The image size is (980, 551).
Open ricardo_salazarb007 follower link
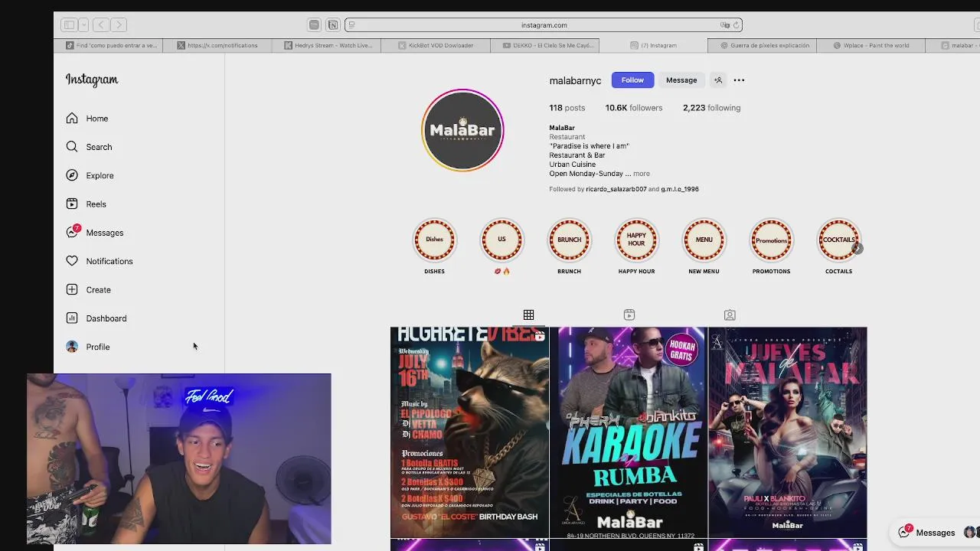616,189
